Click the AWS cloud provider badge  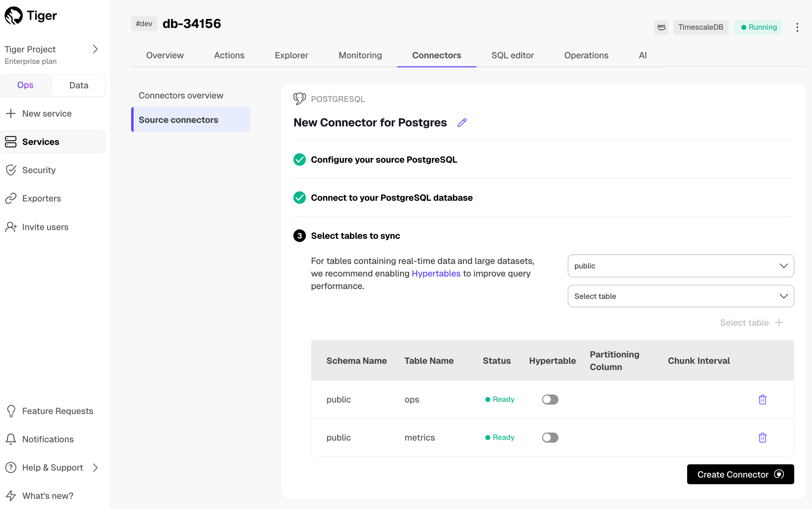click(661, 27)
